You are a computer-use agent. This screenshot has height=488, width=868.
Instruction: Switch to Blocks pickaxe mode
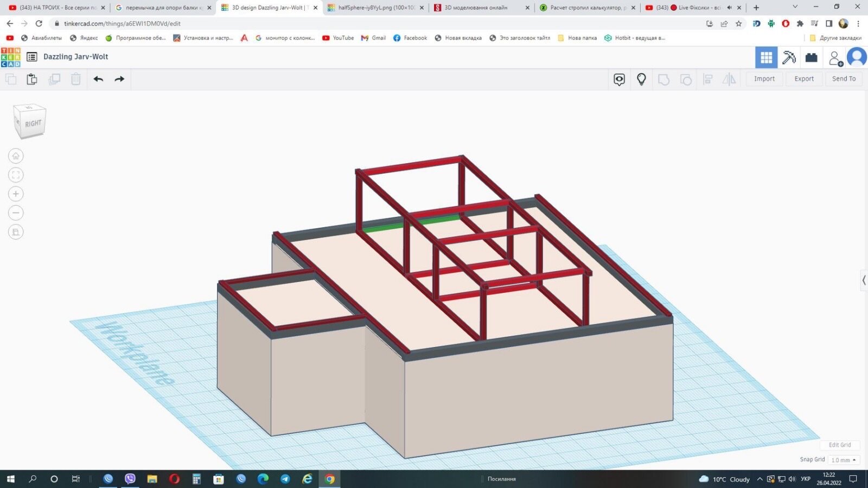point(789,57)
